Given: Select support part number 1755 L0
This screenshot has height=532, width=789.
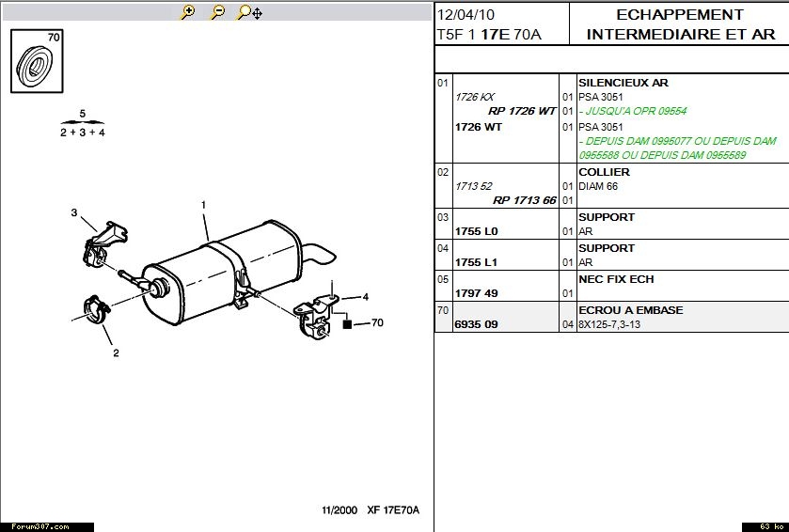Looking at the screenshot, I should (x=476, y=231).
